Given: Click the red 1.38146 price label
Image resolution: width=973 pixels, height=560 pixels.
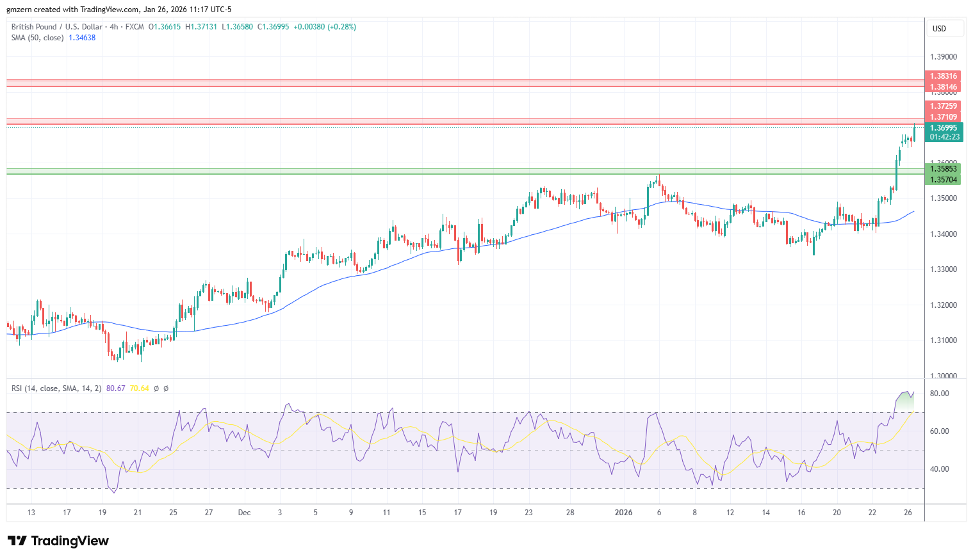Looking at the screenshot, I should [944, 87].
